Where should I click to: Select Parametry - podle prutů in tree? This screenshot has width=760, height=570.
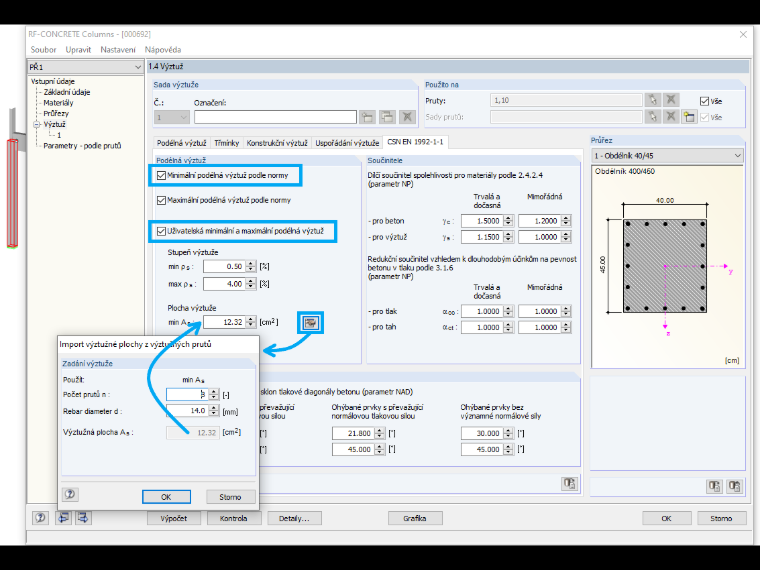(x=82, y=146)
